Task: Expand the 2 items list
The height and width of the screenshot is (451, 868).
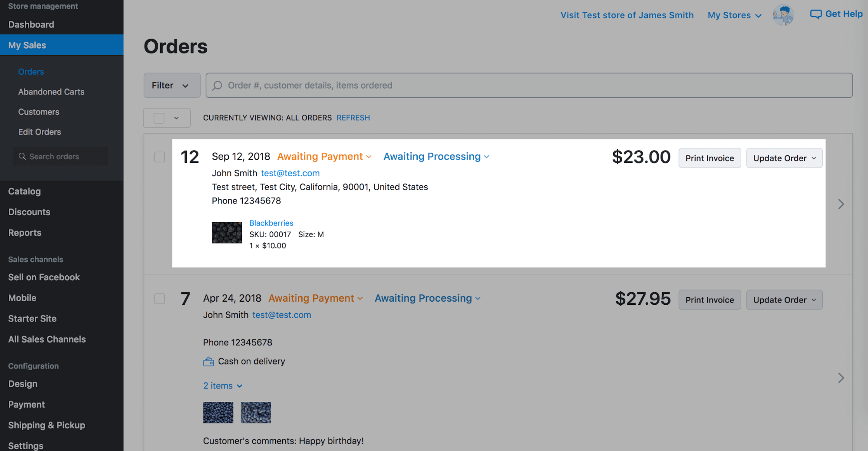Action: tap(222, 386)
